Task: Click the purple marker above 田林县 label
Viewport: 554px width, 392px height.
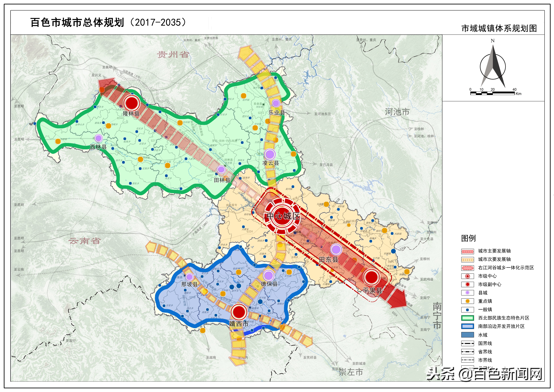Action: 221,169
